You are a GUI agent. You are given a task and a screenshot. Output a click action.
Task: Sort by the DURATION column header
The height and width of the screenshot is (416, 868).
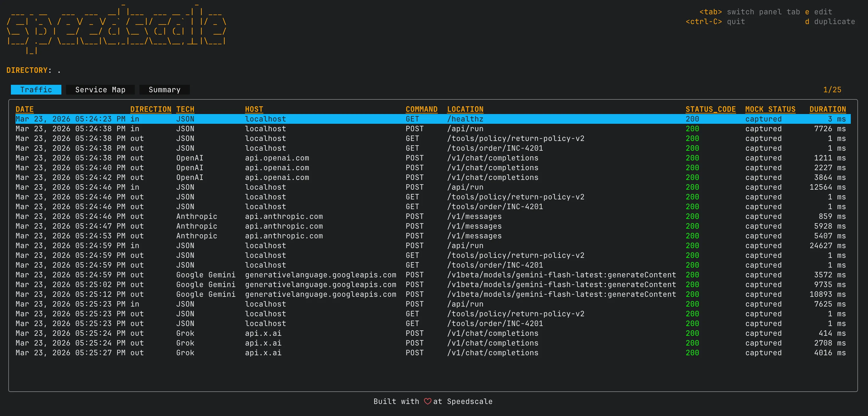(827, 109)
